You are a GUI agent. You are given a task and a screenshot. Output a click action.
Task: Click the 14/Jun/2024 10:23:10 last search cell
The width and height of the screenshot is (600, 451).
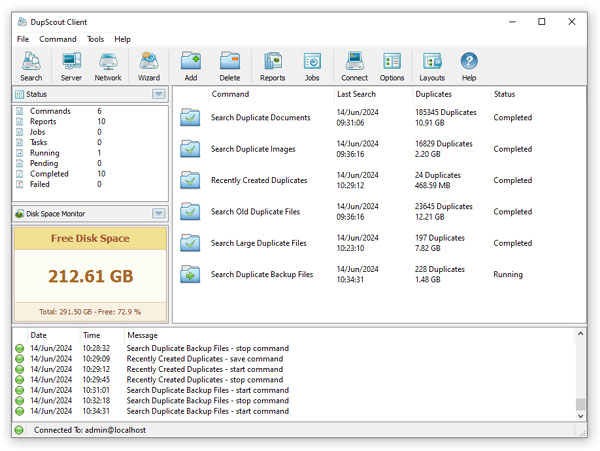(x=357, y=243)
